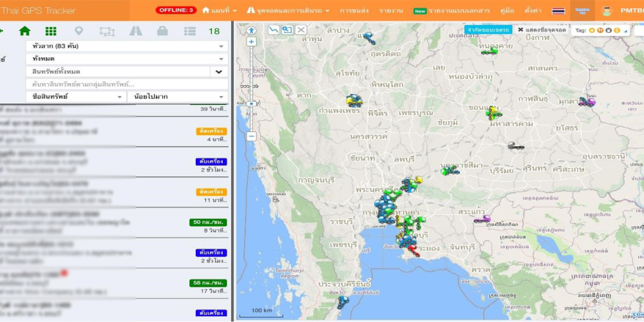Click the map zoom slider handle
The image size is (644, 322).
click(x=251, y=103)
